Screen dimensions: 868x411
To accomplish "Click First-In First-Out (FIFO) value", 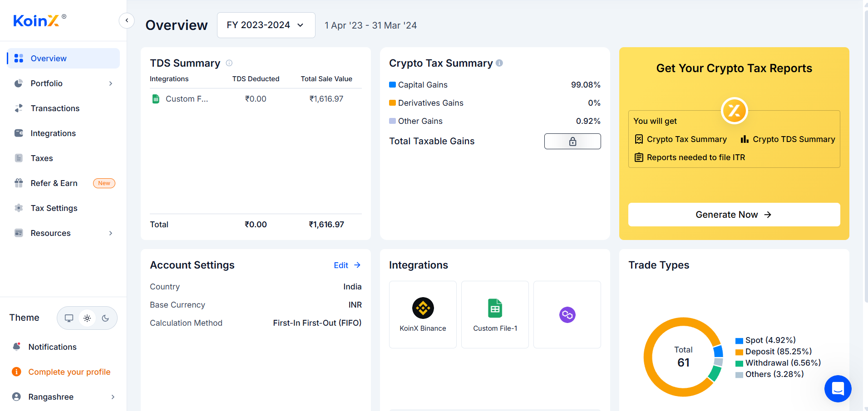I will (x=317, y=323).
